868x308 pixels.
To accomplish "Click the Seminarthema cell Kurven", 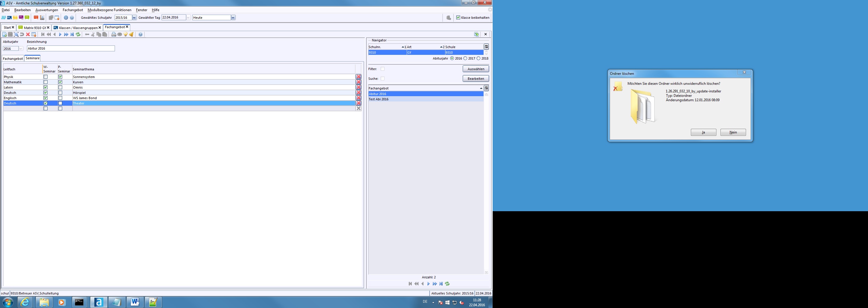I will pos(214,82).
